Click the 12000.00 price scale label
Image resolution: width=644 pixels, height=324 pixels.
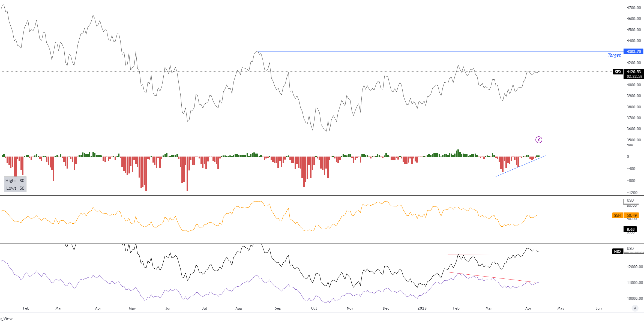tap(635, 267)
